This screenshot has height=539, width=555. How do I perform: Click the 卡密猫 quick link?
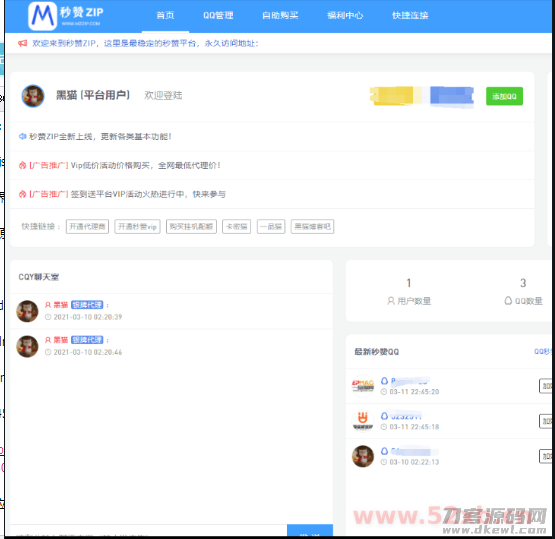click(x=236, y=227)
